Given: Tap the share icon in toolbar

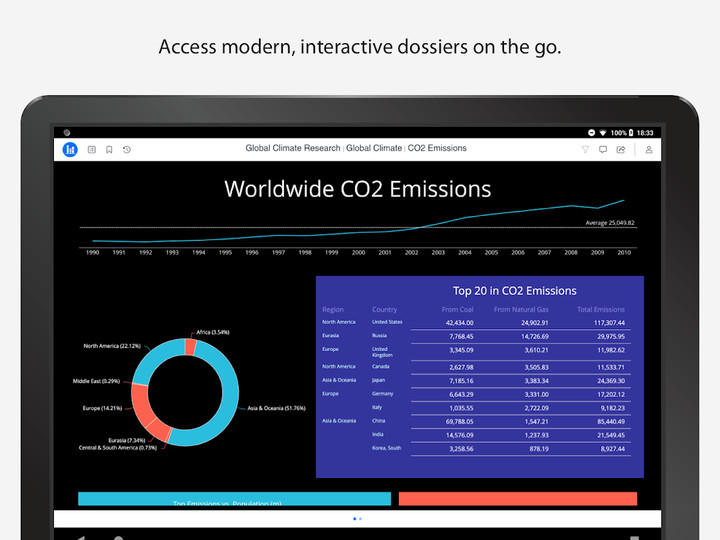Looking at the screenshot, I should (x=621, y=149).
